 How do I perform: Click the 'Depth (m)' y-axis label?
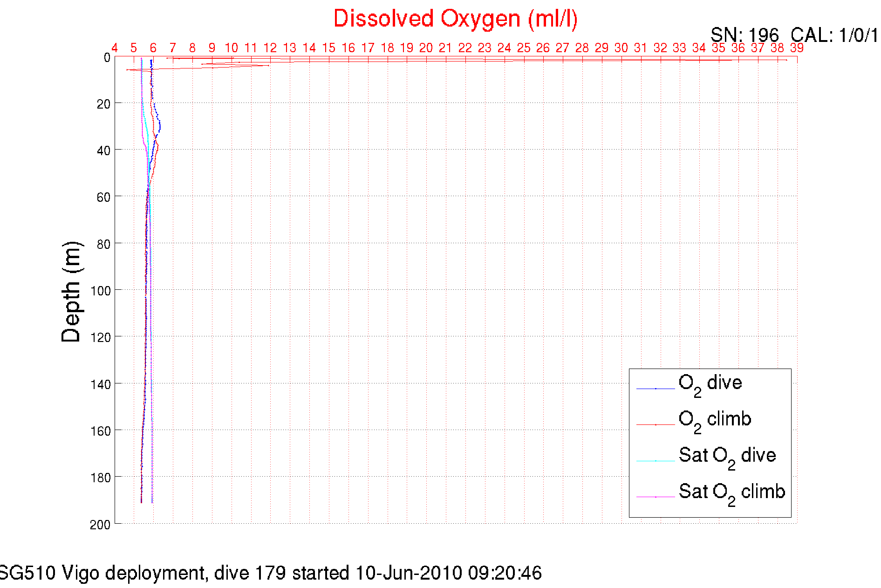pos(72,292)
